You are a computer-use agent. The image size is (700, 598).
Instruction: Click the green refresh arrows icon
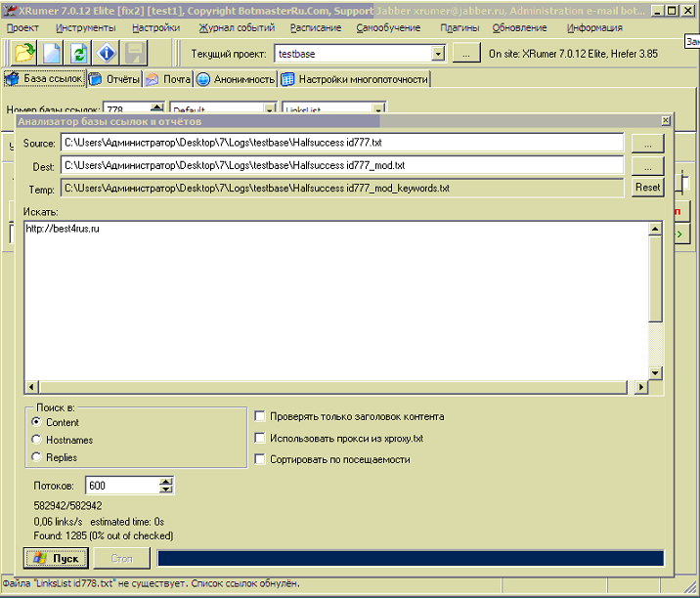pos(79,53)
